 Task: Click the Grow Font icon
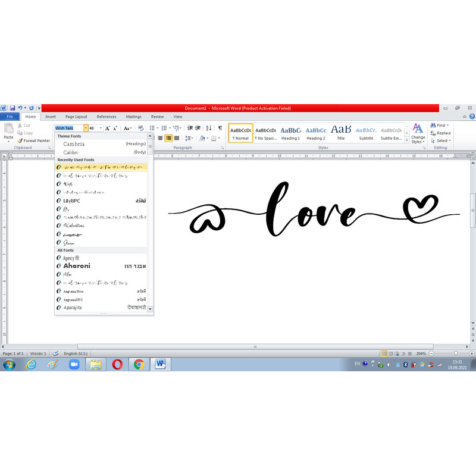tap(107, 128)
